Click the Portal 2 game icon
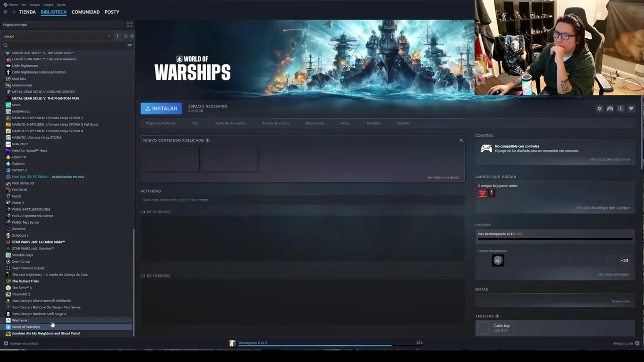 click(x=8, y=203)
